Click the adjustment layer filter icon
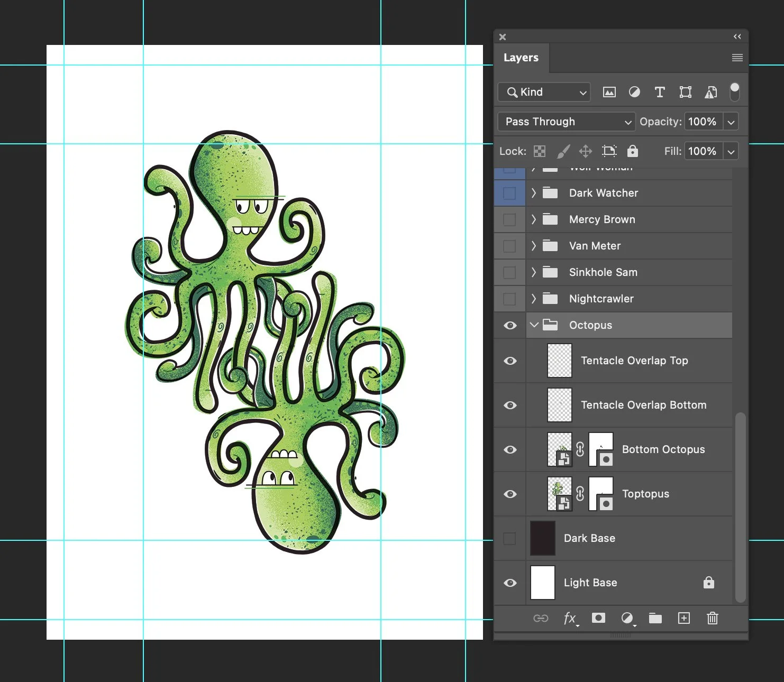Screen dimensions: 784x682 point(634,92)
